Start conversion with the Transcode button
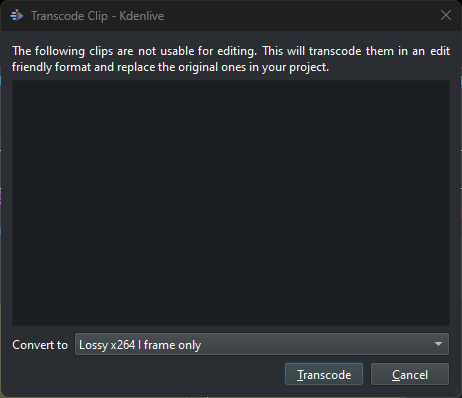 (x=324, y=374)
